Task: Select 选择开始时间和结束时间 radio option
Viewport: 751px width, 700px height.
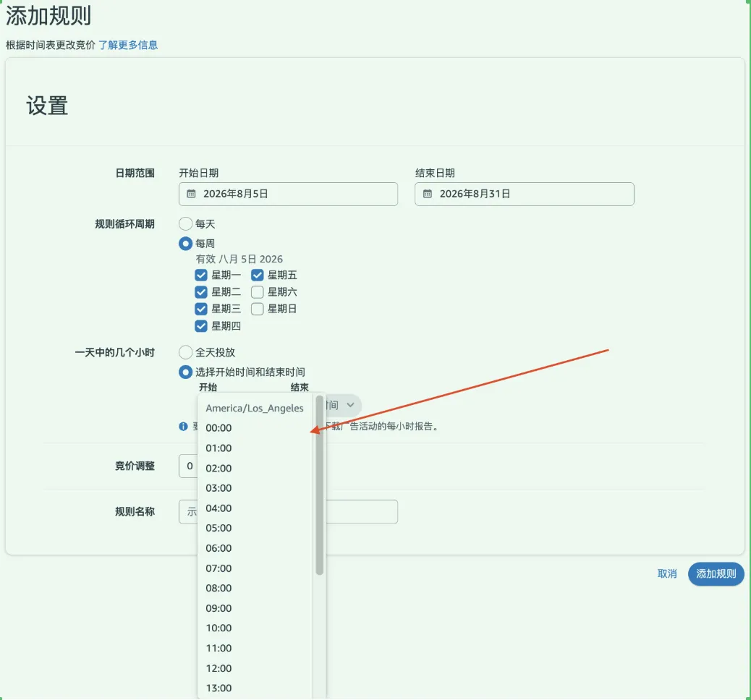Action: (185, 372)
